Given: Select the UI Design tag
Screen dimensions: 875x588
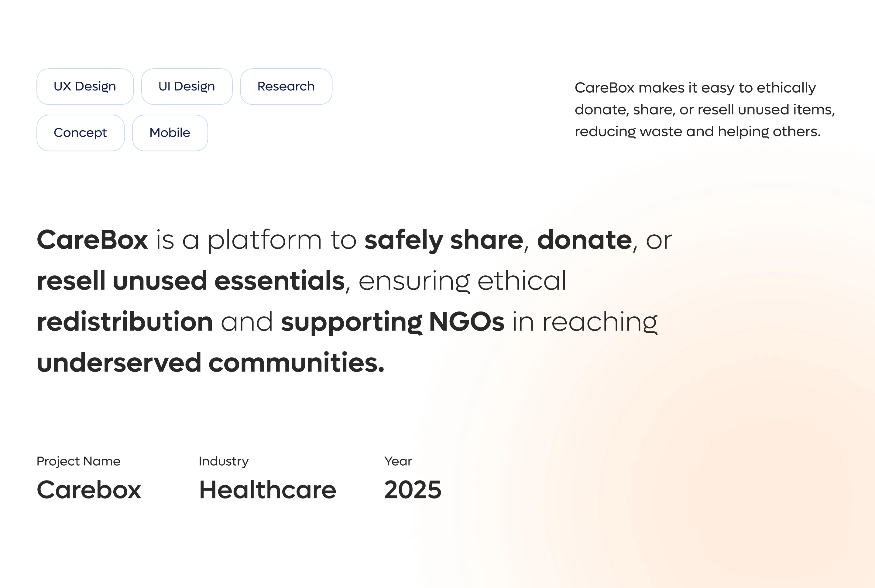Looking at the screenshot, I should click(x=187, y=87).
